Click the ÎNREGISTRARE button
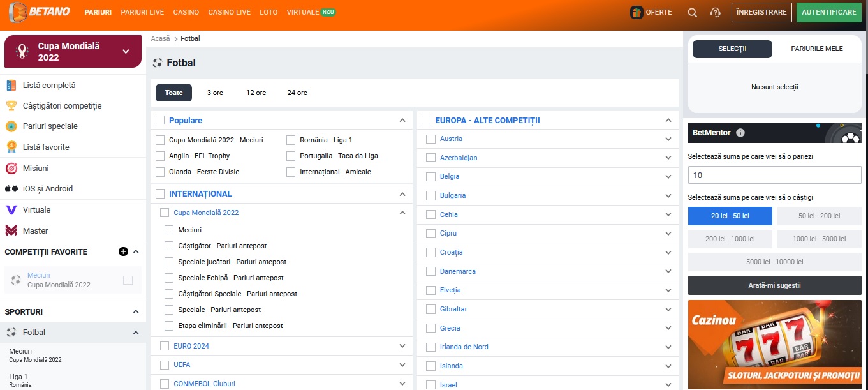Image resolution: width=868 pixels, height=390 pixels. (x=761, y=12)
